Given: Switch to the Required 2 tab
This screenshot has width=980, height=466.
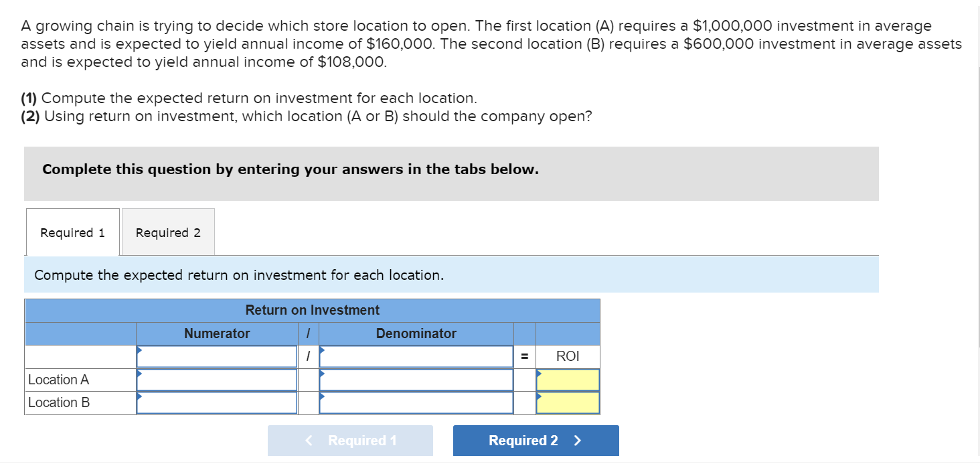Looking at the screenshot, I should 167,232.
